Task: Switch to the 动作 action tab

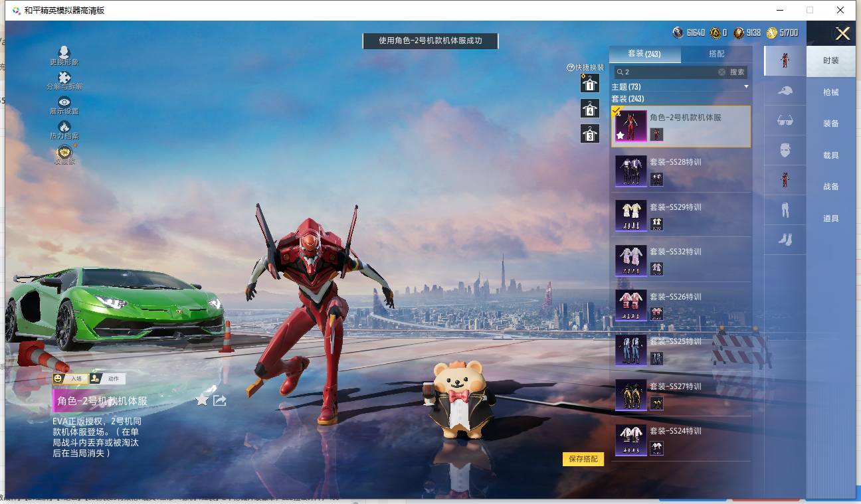Action: [107, 378]
